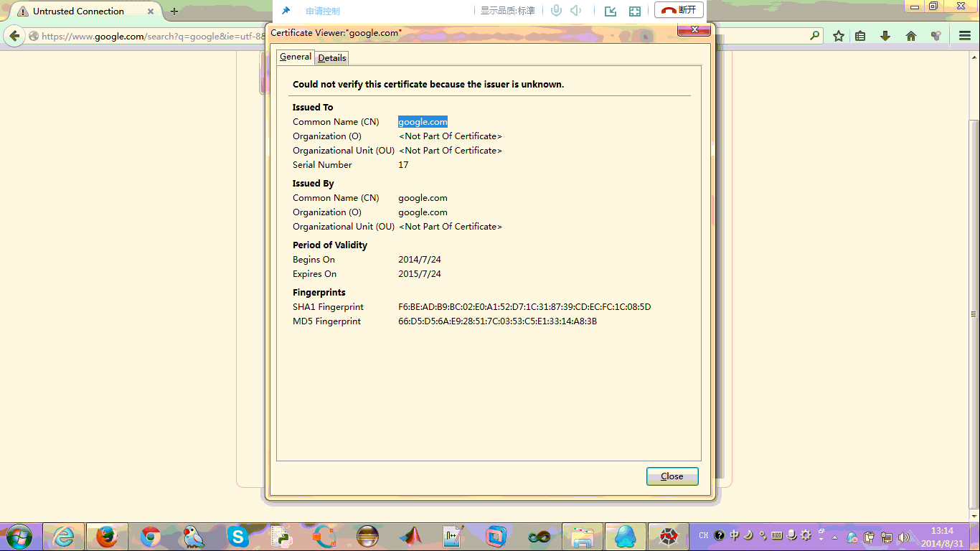Image resolution: width=980 pixels, height=551 pixels.
Task: Open the Firefox hamburger menu
Action: pos(965,36)
